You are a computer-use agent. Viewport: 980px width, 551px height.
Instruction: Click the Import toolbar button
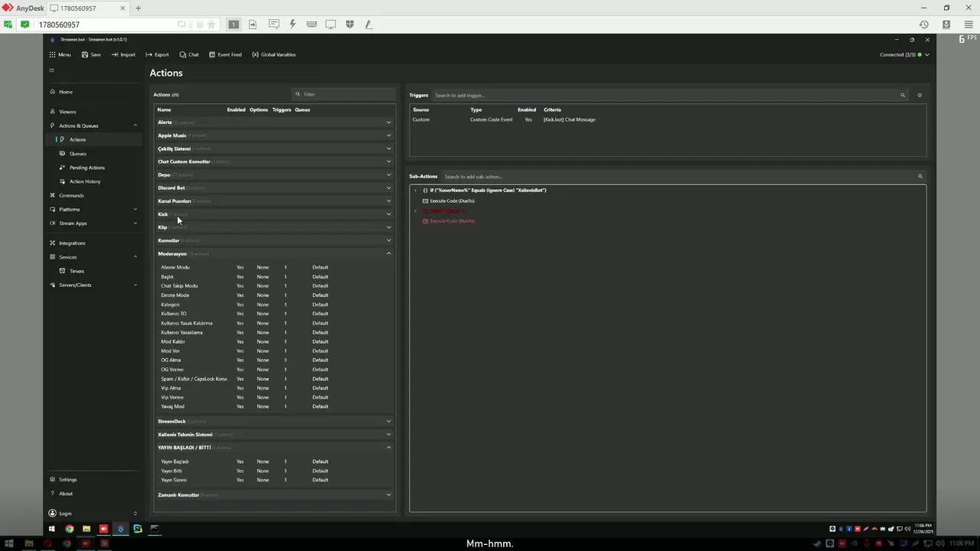(123, 54)
